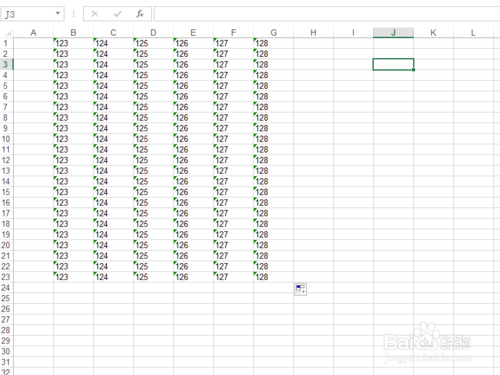Click cell D18 containing 125
The height and width of the screenshot is (375, 500).
click(153, 224)
